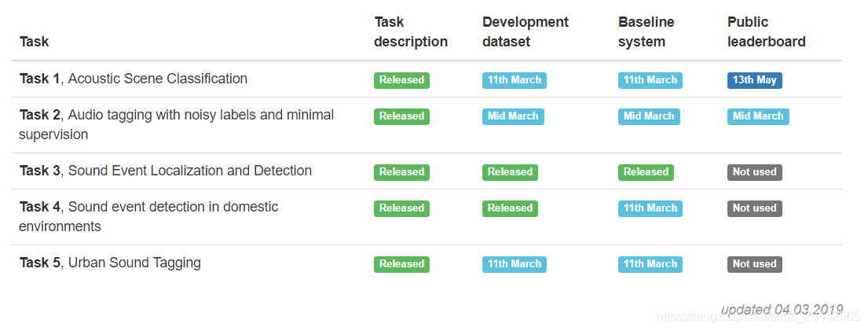Click the updated 04.03.2019 date text
Viewport: 868px width, 331px height.
[x=781, y=309]
